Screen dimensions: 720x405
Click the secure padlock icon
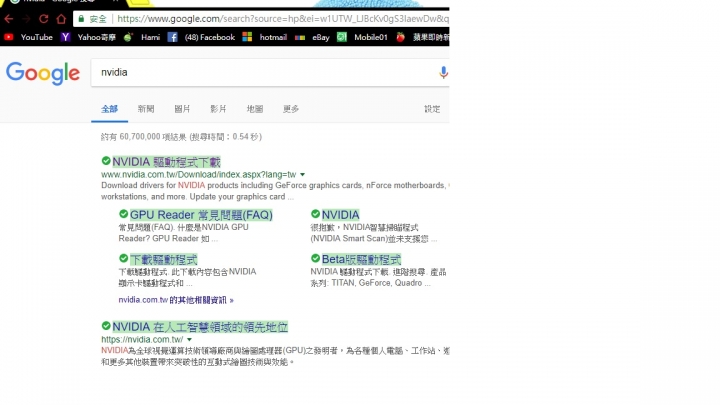81,19
